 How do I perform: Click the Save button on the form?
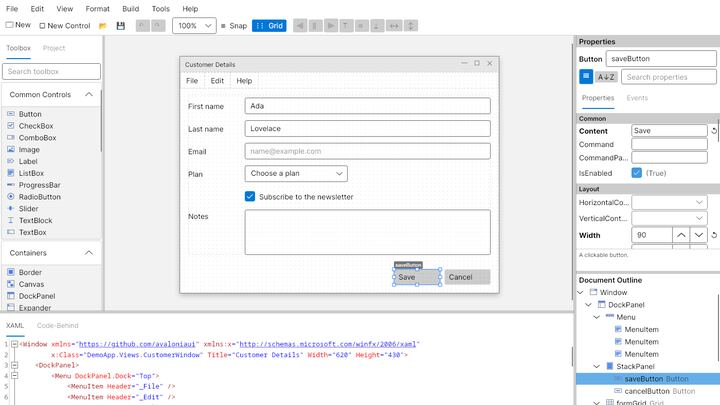point(417,277)
